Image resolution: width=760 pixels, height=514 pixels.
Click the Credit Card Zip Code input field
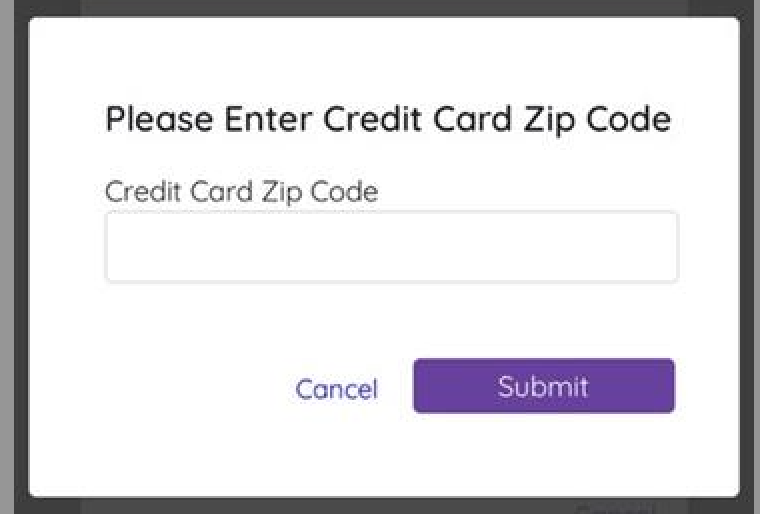[x=391, y=247]
